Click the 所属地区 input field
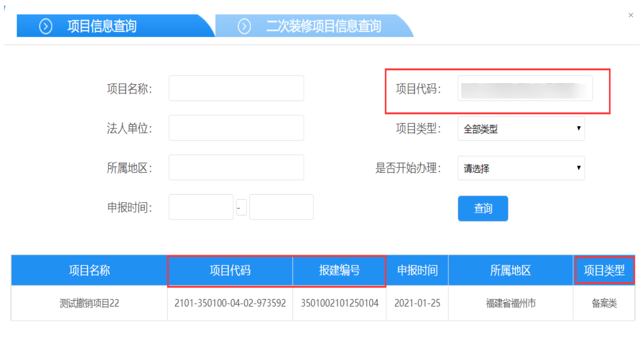This screenshot has height=337, width=644. [x=236, y=167]
